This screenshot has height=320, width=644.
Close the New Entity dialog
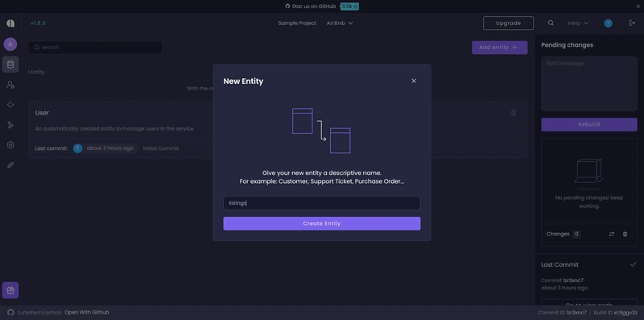coord(414,81)
